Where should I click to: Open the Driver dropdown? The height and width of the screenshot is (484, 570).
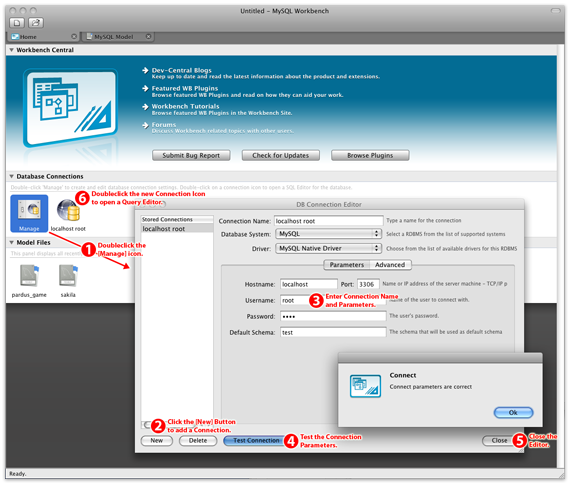[328, 248]
